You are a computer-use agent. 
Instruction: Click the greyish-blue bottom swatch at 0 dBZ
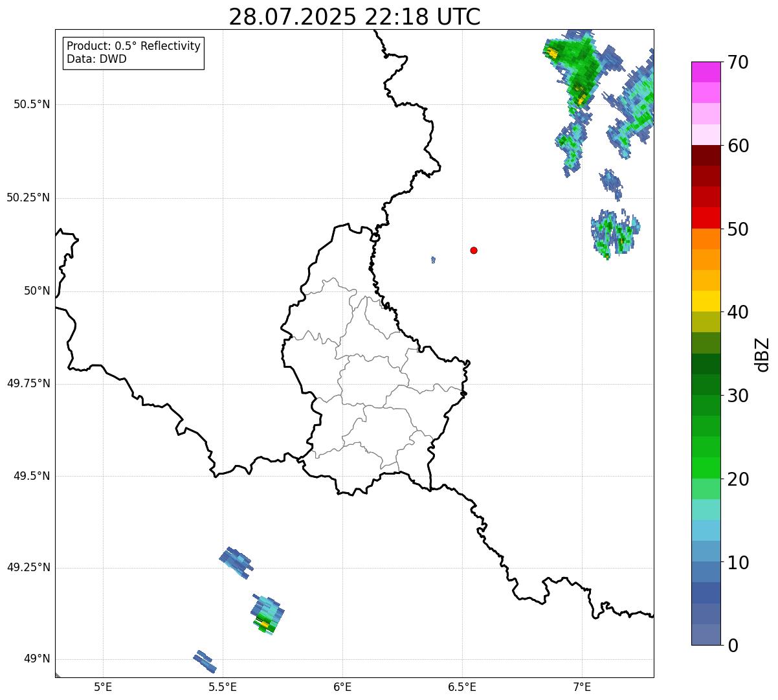tap(706, 635)
